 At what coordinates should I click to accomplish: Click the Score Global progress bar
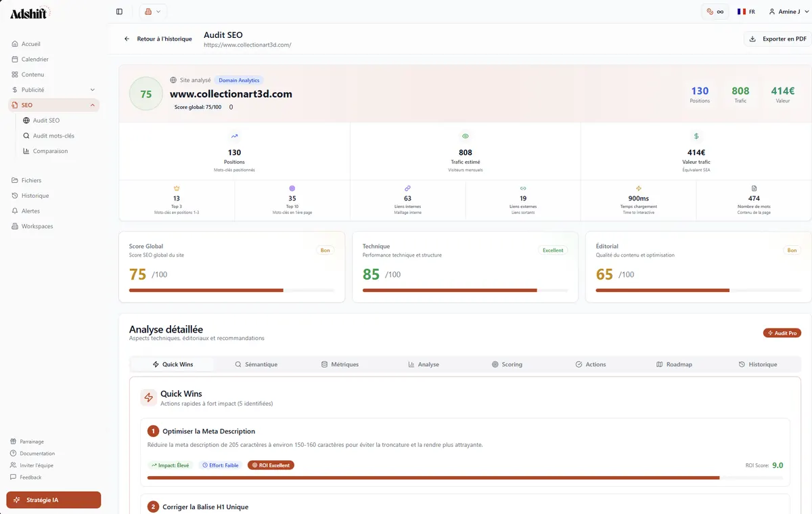(231, 291)
